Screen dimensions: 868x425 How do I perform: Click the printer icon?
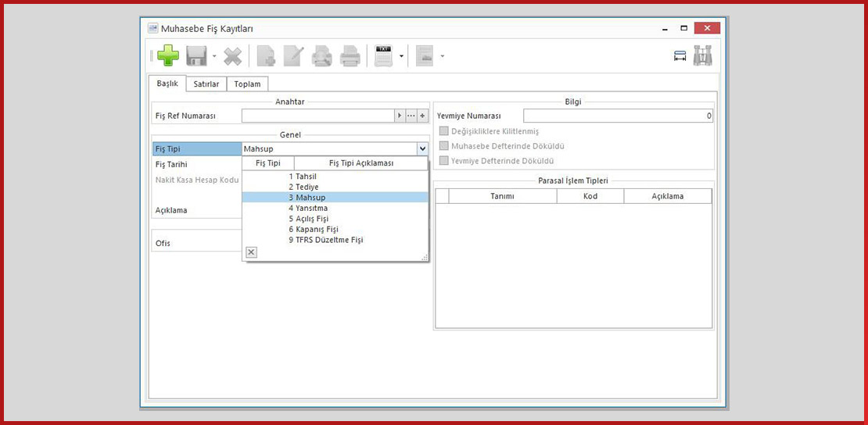tap(350, 56)
